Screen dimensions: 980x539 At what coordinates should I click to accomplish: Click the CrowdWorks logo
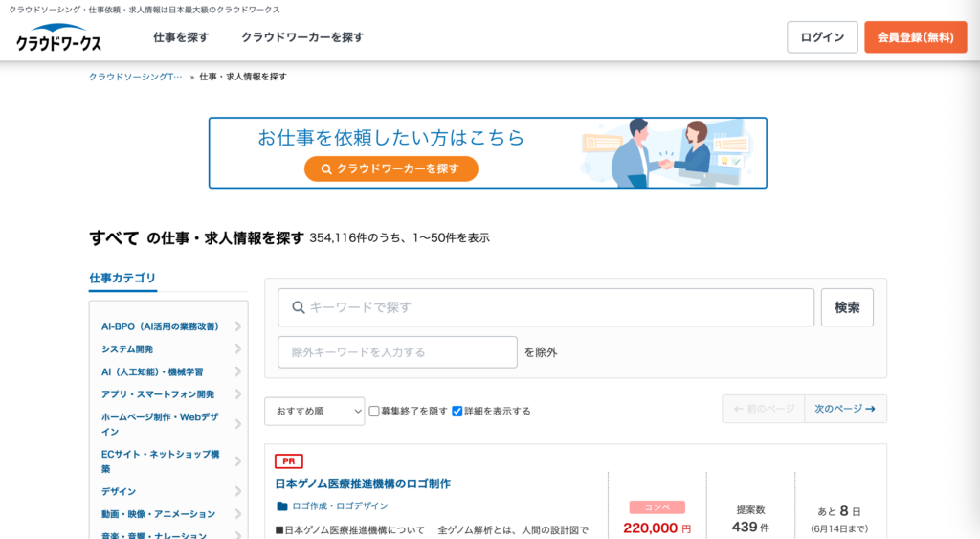58,37
